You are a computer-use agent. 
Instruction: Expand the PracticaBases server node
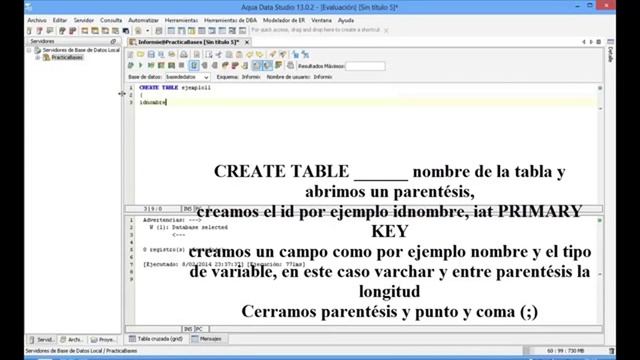38,58
